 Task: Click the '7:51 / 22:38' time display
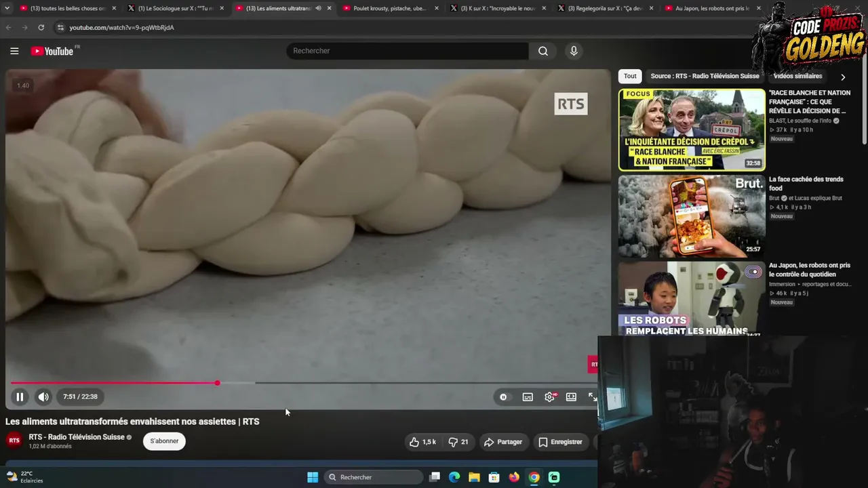[80, 396]
